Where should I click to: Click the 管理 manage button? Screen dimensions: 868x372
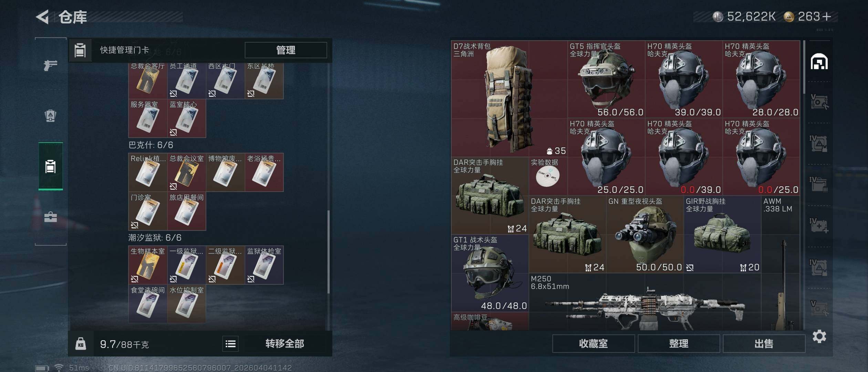[286, 50]
